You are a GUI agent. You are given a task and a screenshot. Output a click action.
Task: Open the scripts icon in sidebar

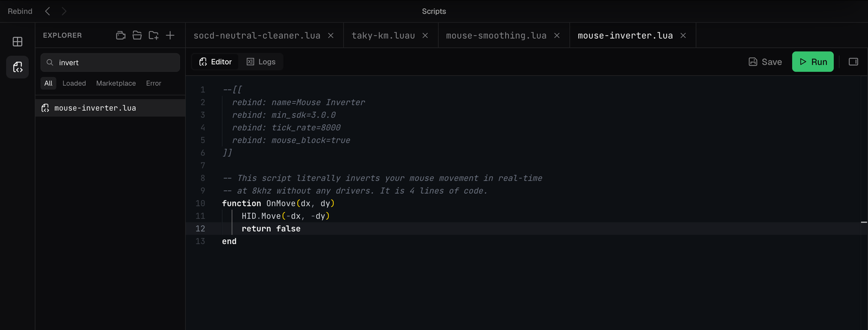click(x=17, y=67)
